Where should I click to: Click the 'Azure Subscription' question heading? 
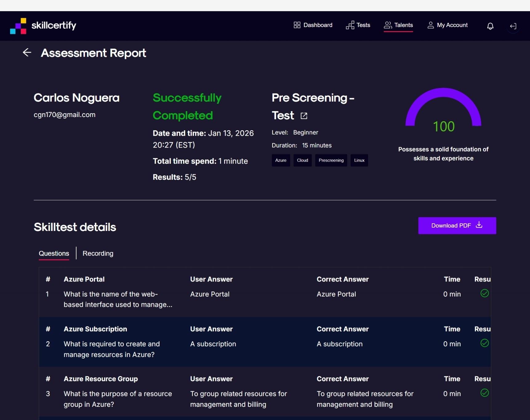point(95,329)
